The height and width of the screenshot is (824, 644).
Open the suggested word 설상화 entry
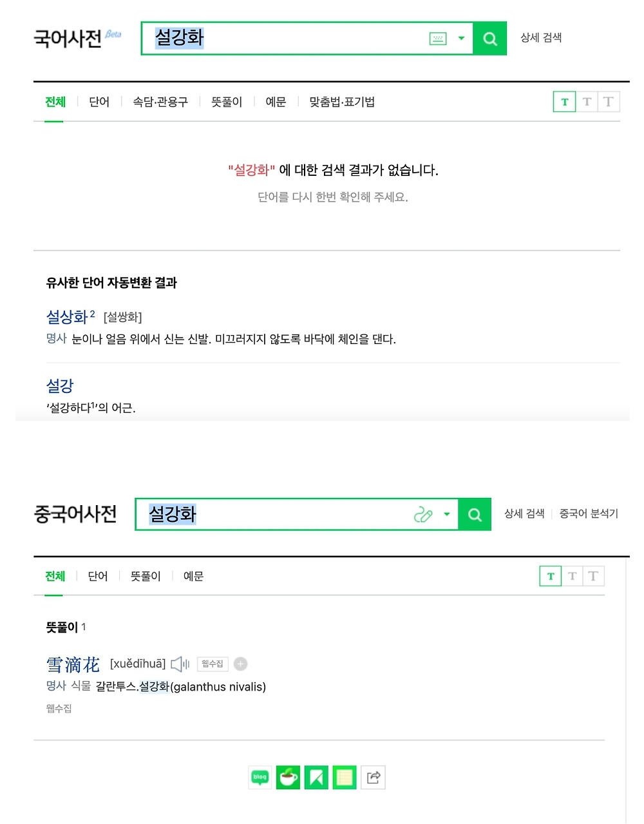pos(67,317)
